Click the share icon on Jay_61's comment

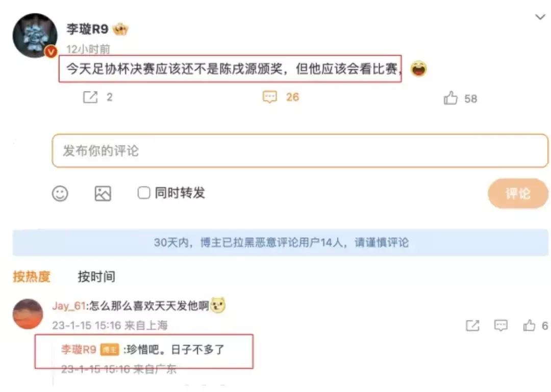(x=471, y=325)
